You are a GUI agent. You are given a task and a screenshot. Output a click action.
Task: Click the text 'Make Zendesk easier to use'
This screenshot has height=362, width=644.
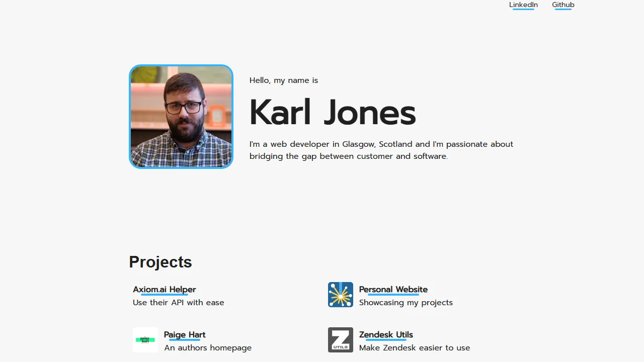coord(414,347)
